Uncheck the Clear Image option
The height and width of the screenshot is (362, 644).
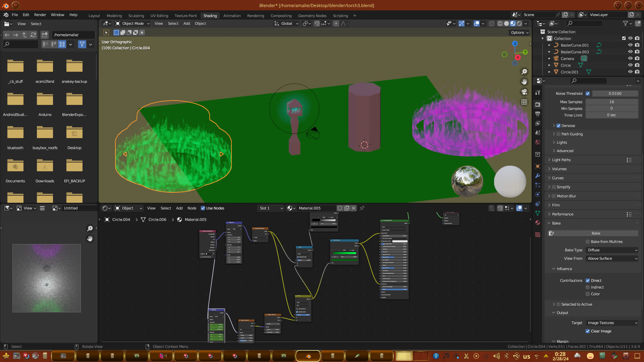click(x=588, y=331)
